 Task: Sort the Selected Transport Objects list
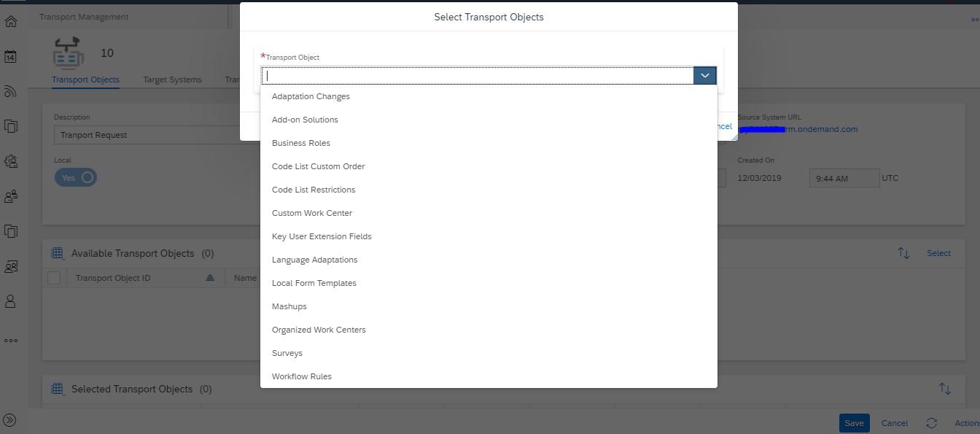pos(944,389)
